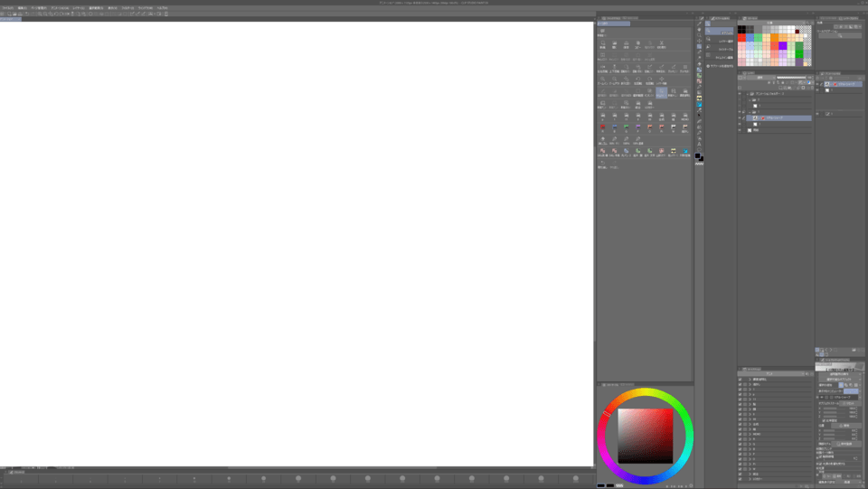Click the Zoom out icon in Quick Access

[615, 80]
